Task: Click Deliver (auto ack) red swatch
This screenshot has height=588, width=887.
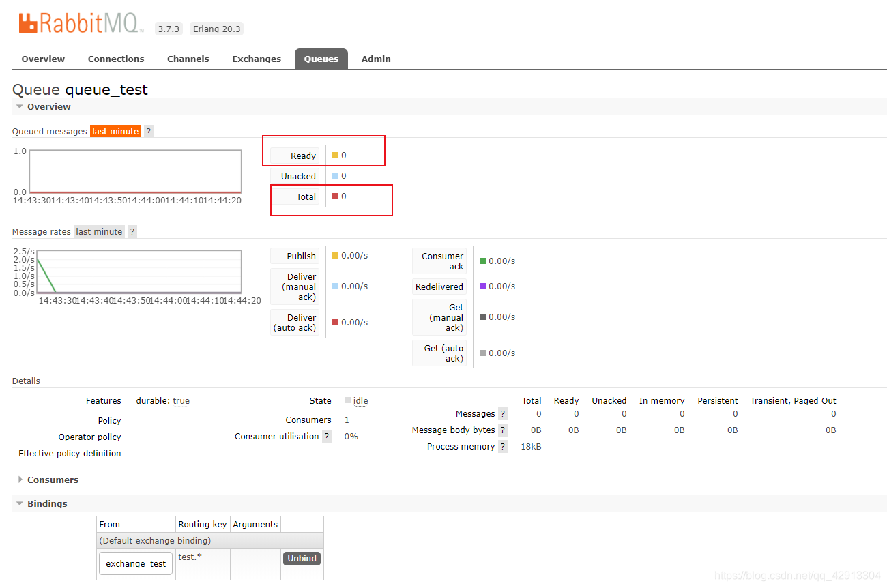Action: point(335,323)
